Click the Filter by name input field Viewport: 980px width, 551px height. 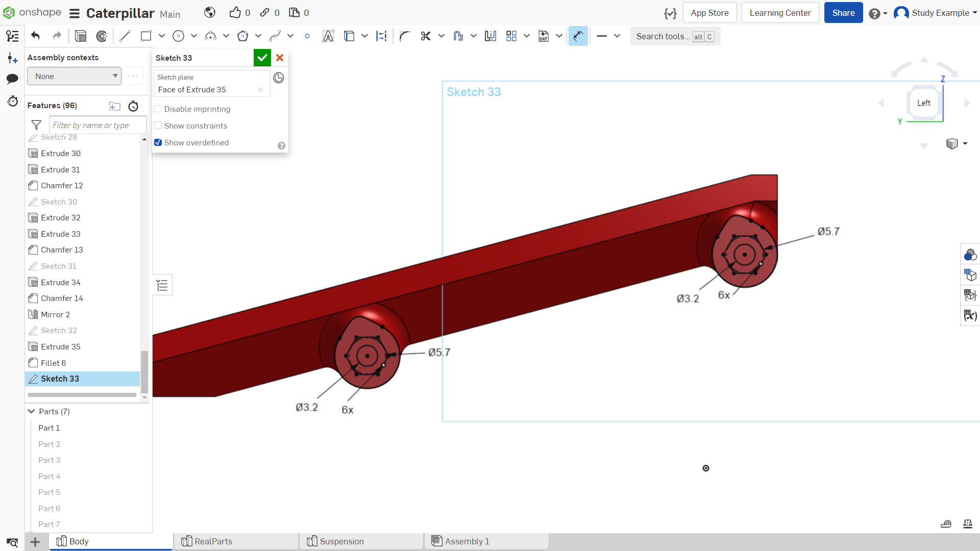coord(97,125)
